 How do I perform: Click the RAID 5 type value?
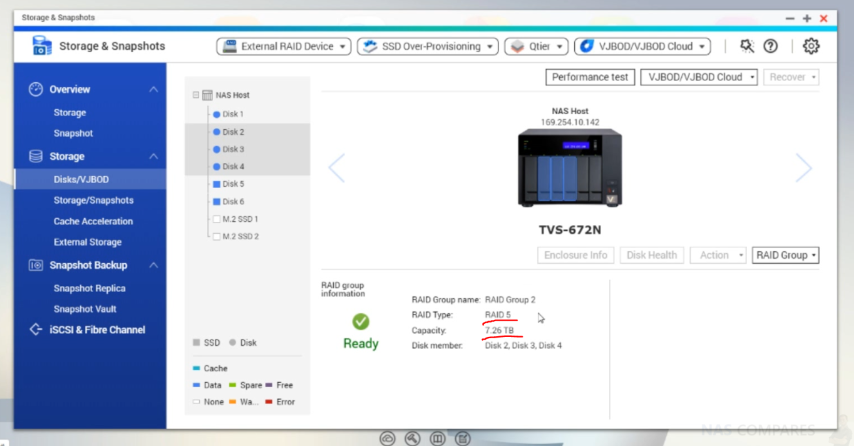click(498, 315)
